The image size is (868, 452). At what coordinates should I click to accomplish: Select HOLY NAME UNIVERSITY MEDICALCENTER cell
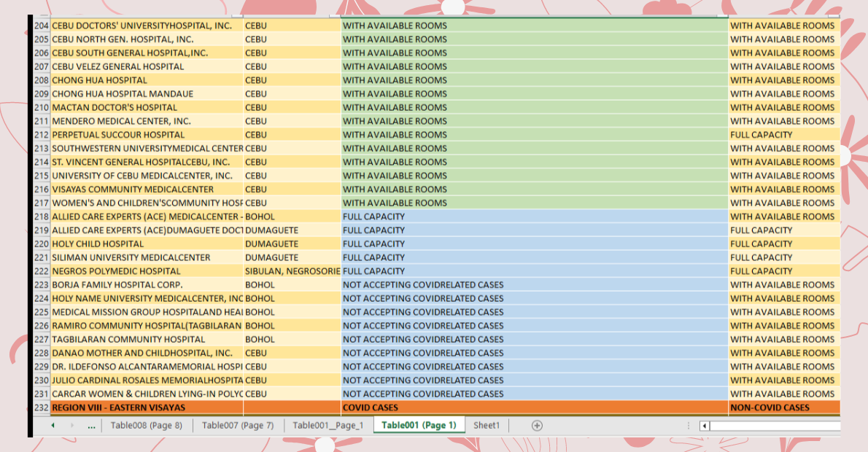coord(147,298)
